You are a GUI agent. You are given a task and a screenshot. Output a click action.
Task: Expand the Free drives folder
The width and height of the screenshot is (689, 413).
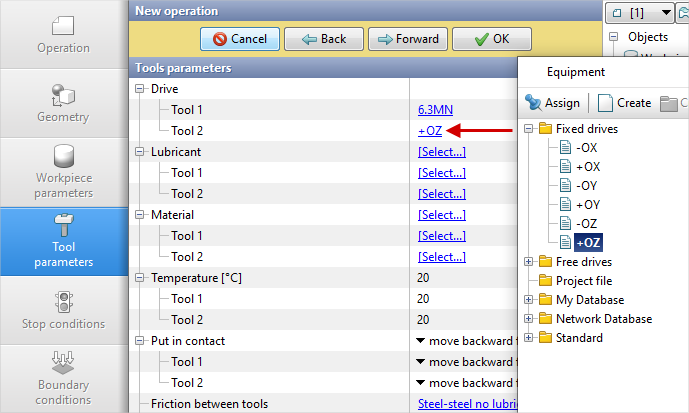pyautogui.click(x=529, y=262)
